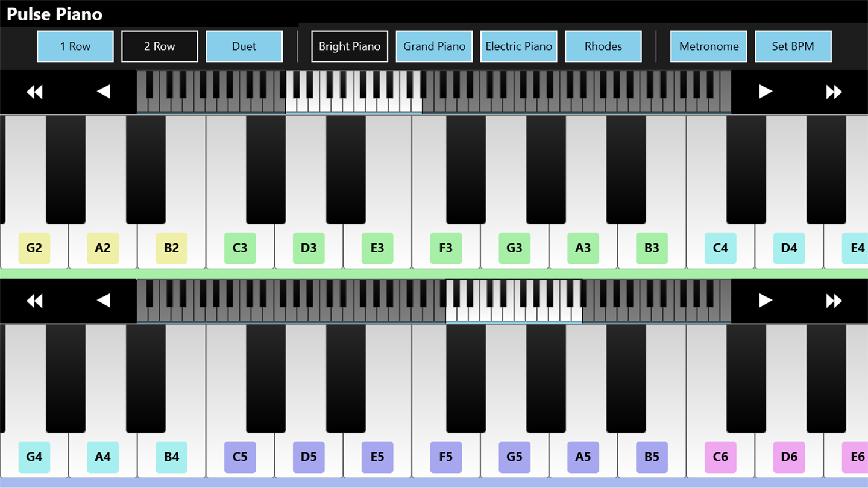This screenshot has width=868, height=488.
Task: Open the Set BPM option
Action: [x=793, y=46]
